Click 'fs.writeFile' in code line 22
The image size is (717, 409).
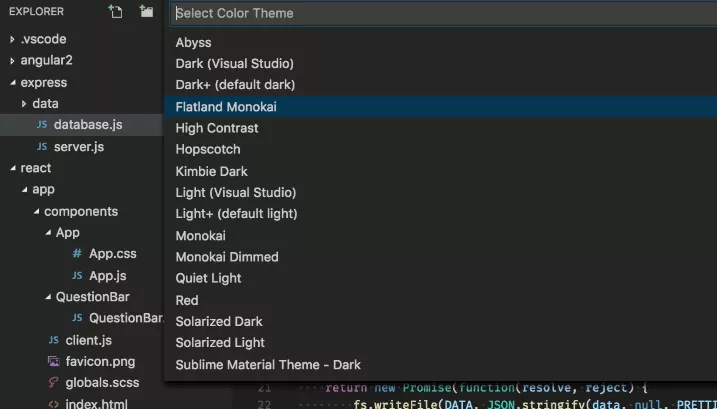click(x=395, y=404)
